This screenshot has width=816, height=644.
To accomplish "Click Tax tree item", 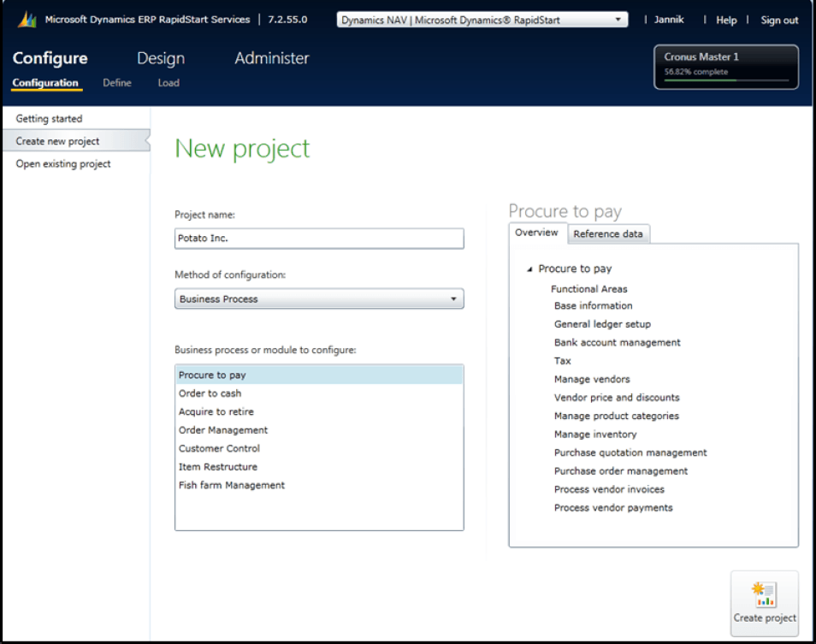I will coord(563,361).
